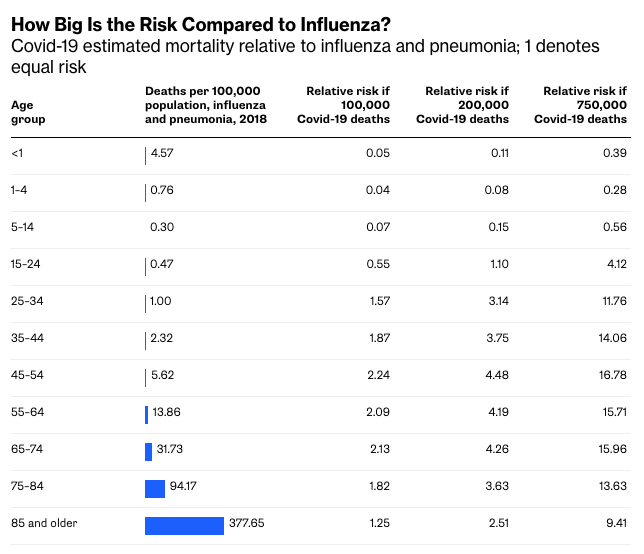Click the Deaths per 100,000 population header
This screenshot has width=644, height=554.
[206, 105]
